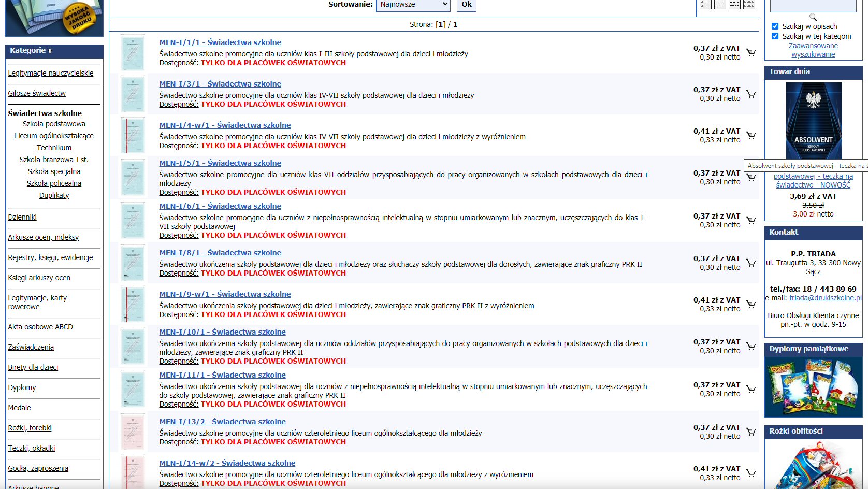Open MEN-I/3/1 product thumbnail image
This screenshot has width=868, height=489.
133,94
